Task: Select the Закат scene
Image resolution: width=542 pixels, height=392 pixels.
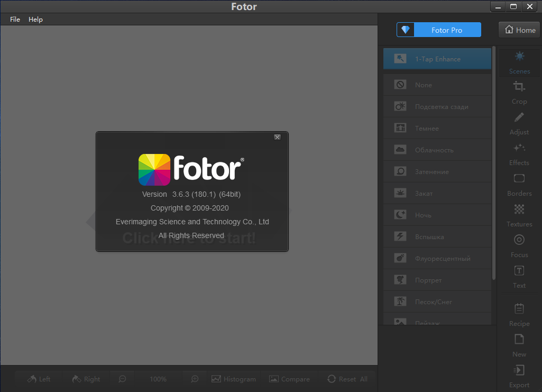Action: (x=437, y=193)
